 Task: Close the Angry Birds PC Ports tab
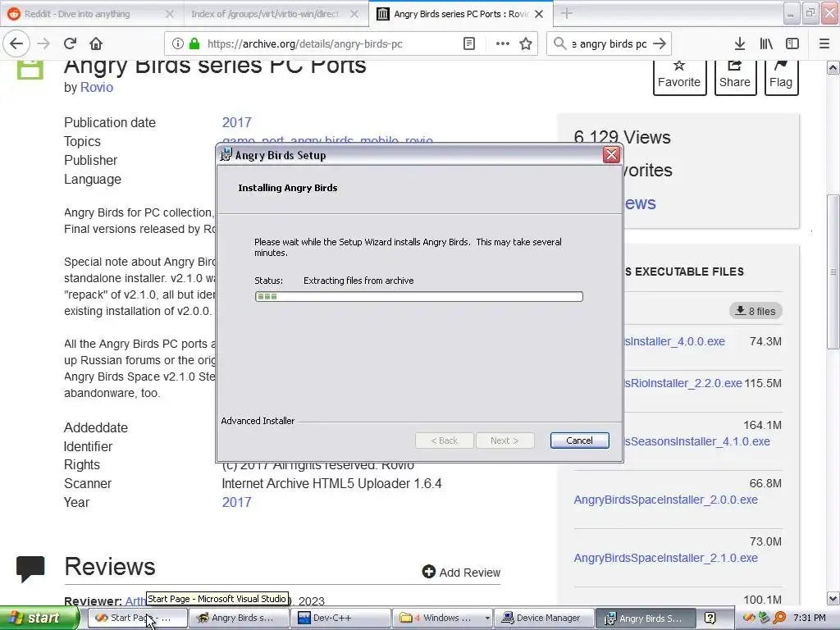539,14
